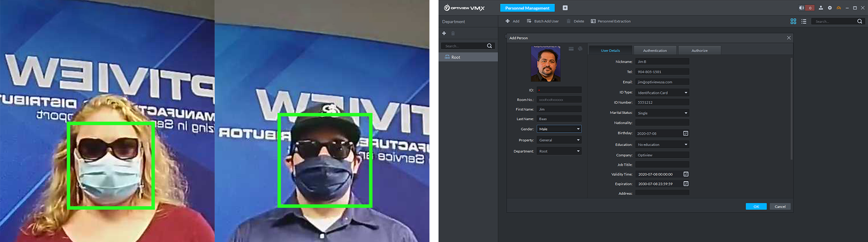The height and width of the screenshot is (242, 868).
Task: Click the Batch Add User button
Action: coord(542,21)
